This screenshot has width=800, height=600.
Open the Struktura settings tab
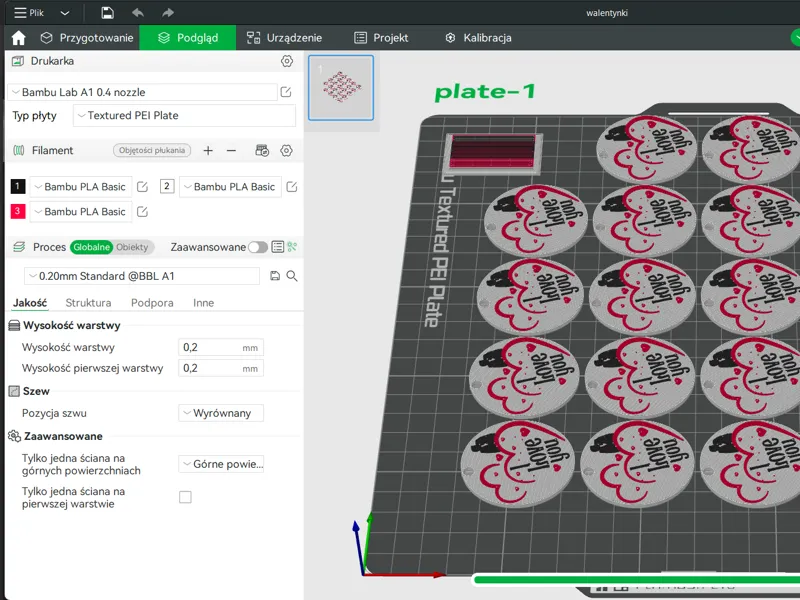88,303
